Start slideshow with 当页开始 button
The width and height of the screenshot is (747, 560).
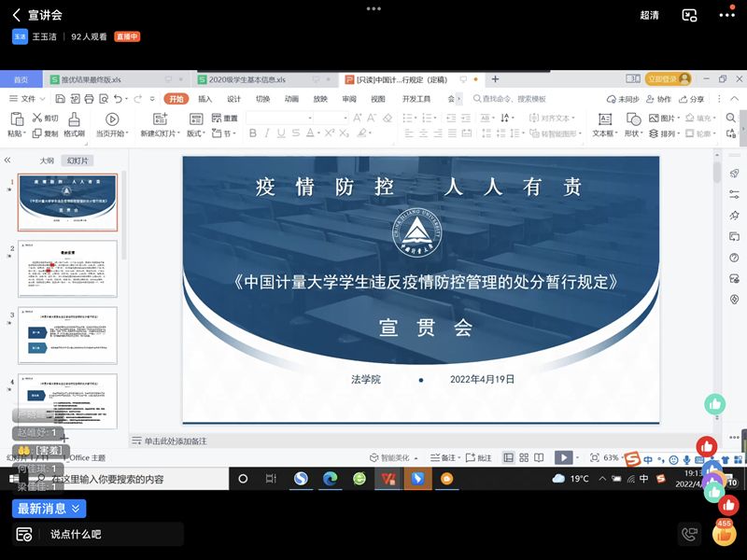112,125
